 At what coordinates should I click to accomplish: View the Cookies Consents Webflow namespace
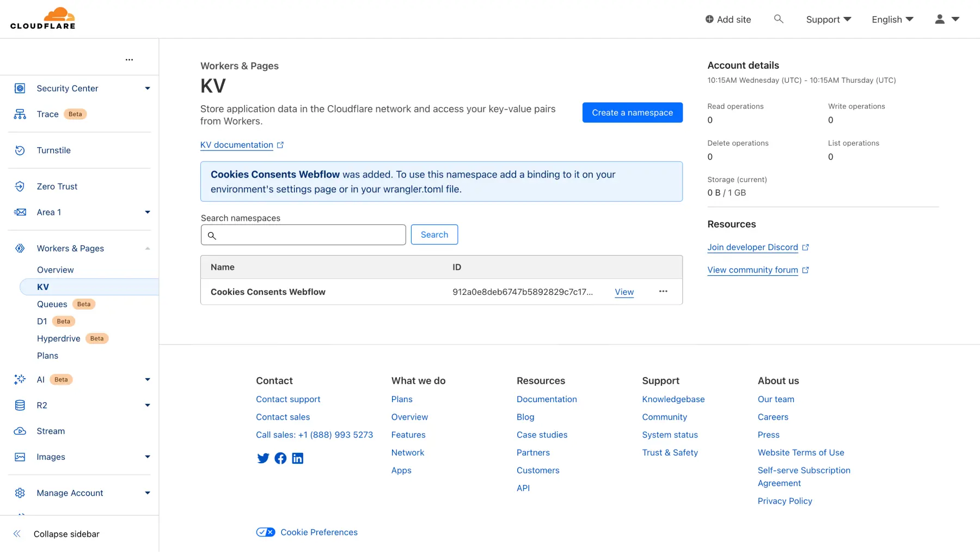click(624, 292)
